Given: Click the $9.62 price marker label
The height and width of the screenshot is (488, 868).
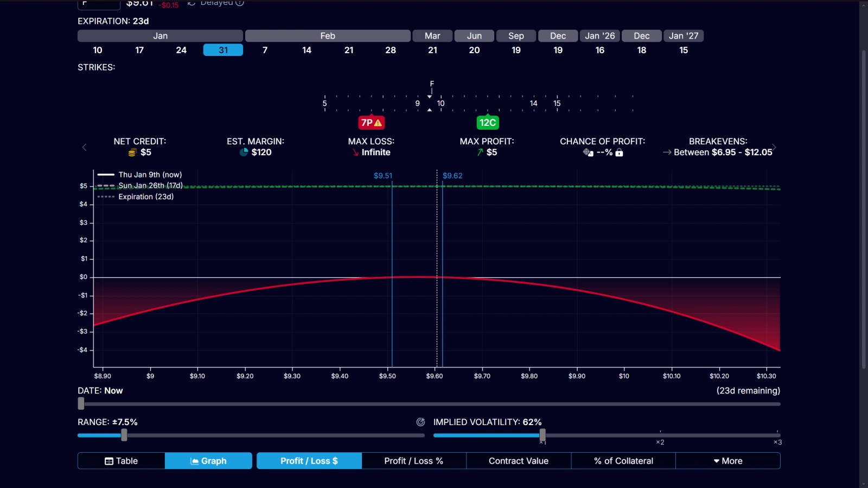Looking at the screenshot, I should coord(452,176).
